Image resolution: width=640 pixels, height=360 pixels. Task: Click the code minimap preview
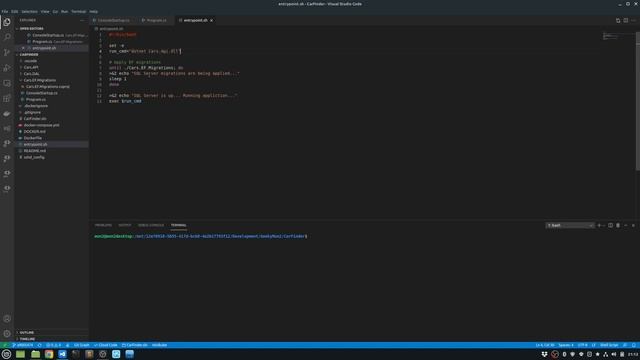612,37
